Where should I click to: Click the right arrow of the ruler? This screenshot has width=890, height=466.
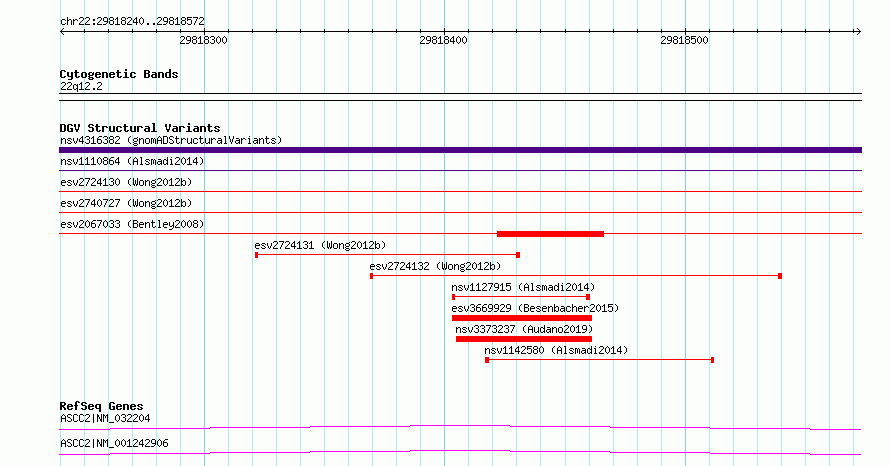(858, 32)
